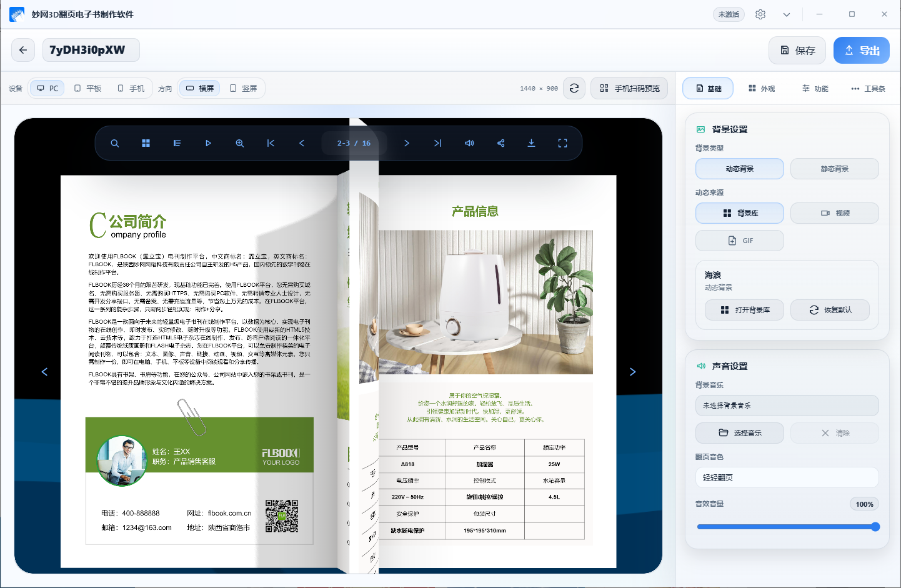The height and width of the screenshot is (588, 901).
Task: Click the 保存 save button
Action: click(x=797, y=51)
